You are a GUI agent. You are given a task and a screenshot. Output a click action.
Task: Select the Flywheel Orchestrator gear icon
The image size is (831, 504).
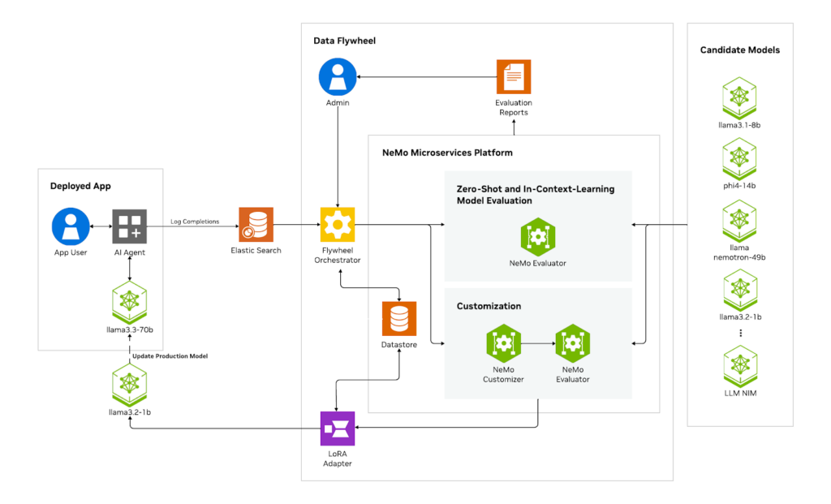337,225
